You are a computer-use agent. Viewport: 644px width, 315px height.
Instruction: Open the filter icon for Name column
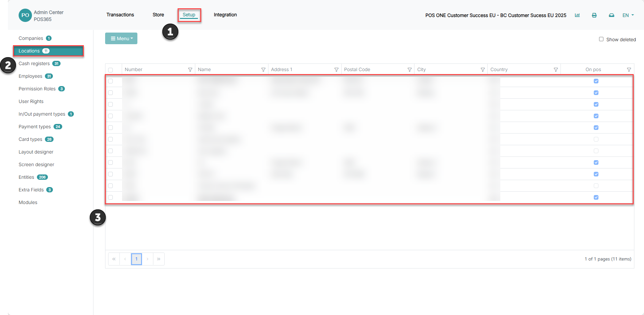click(x=263, y=69)
